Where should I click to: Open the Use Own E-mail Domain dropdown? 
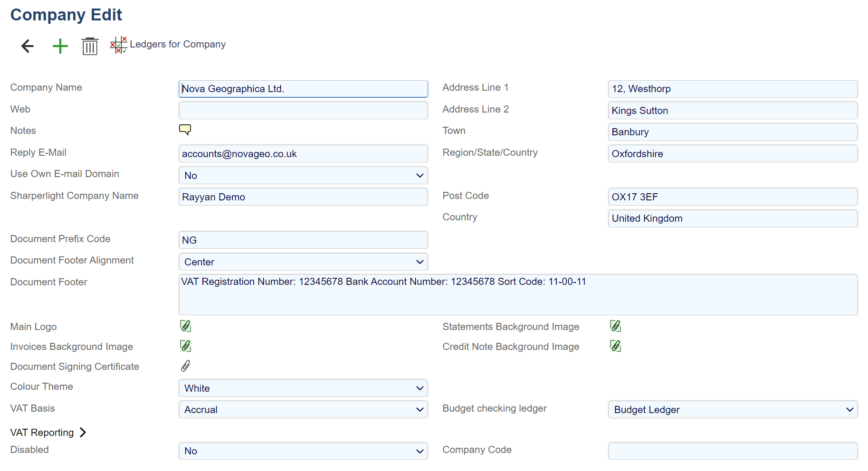(x=303, y=175)
